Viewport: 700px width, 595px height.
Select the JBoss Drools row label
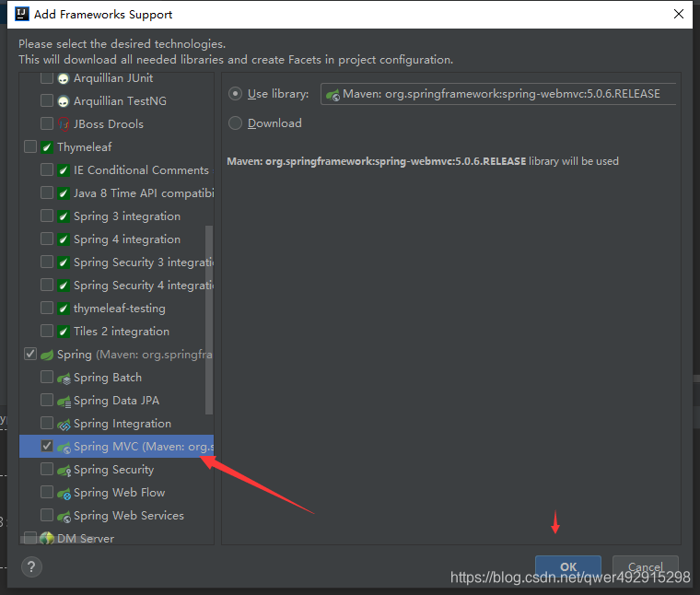109,124
